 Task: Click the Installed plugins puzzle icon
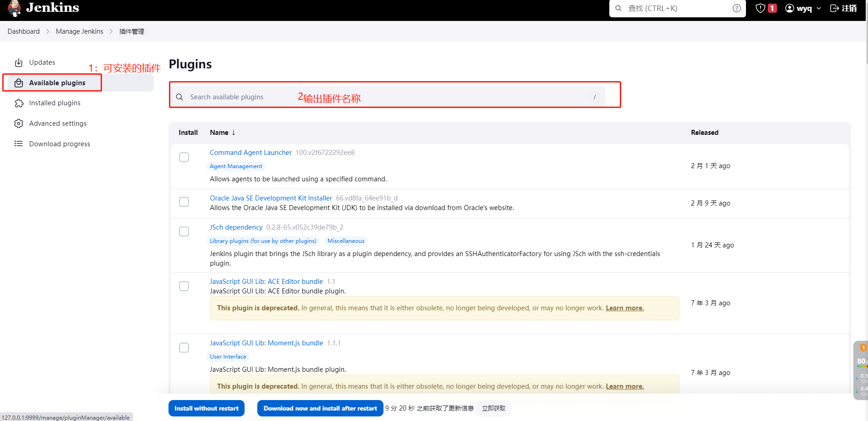[19, 103]
